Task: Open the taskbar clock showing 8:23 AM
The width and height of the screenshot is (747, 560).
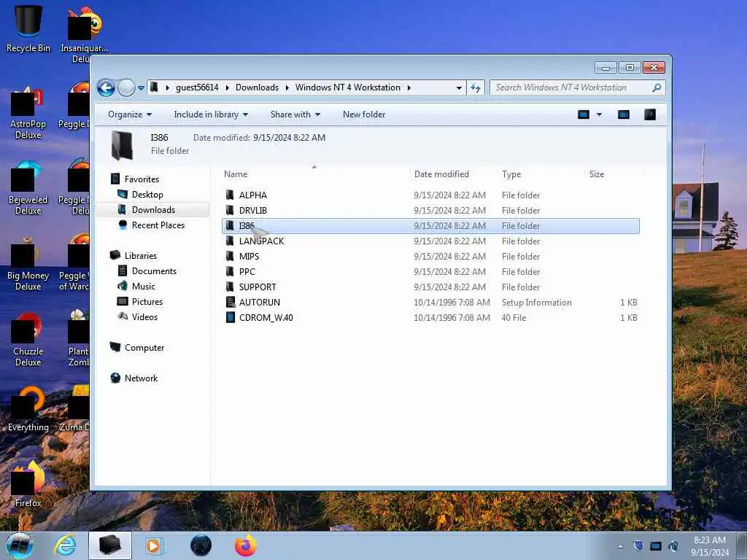Action: (710, 546)
